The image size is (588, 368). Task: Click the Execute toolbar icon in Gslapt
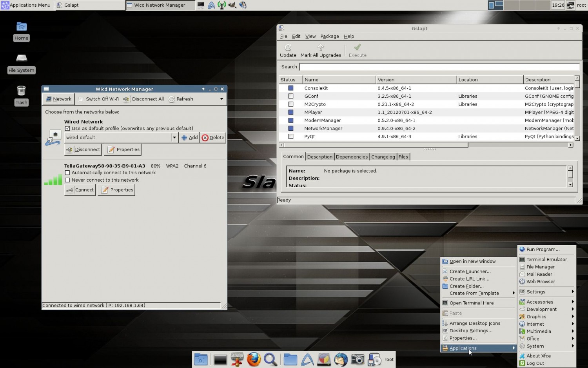click(357, 47)
